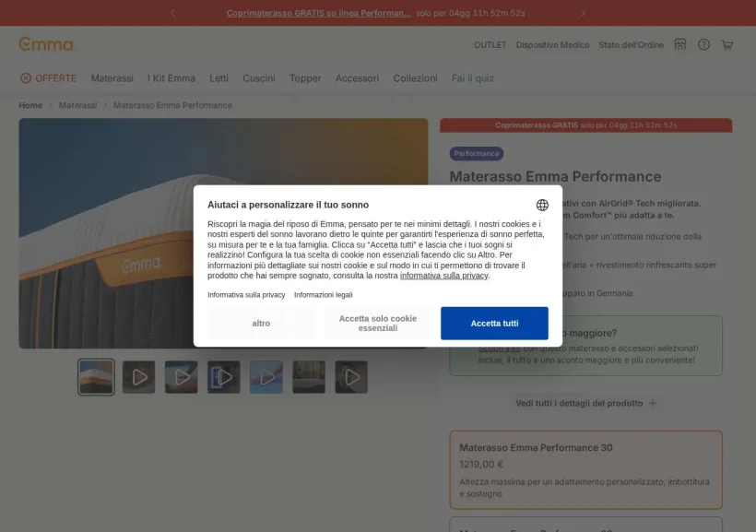This screenshot has height=532, width=756.
Task: Open the Materassi menu
Action: pos(112,78)
